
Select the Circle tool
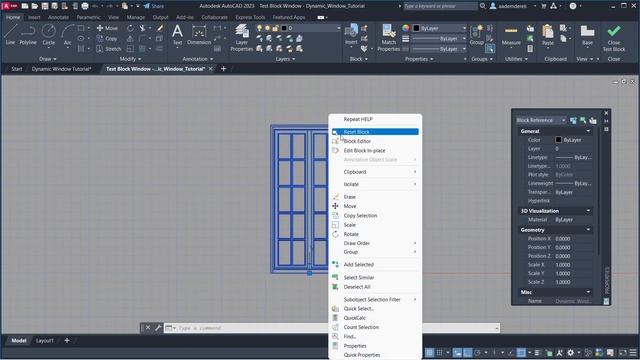(49, 34)
